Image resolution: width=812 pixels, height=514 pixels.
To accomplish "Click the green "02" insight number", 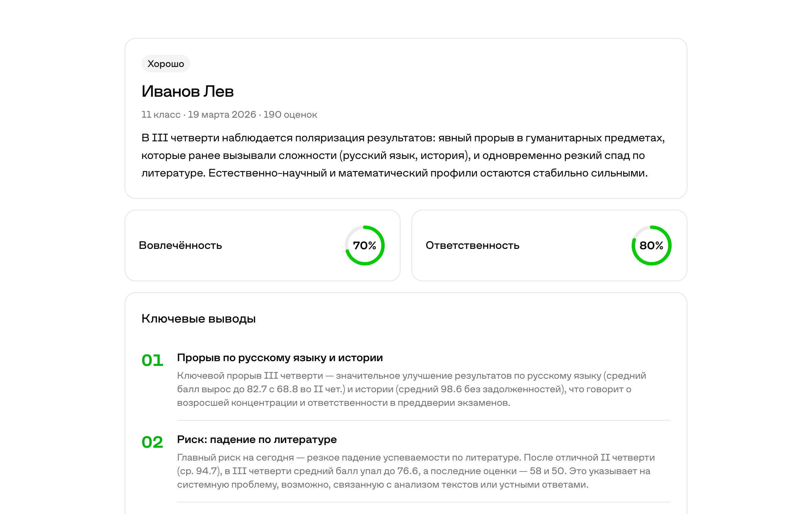I will 152,442.
